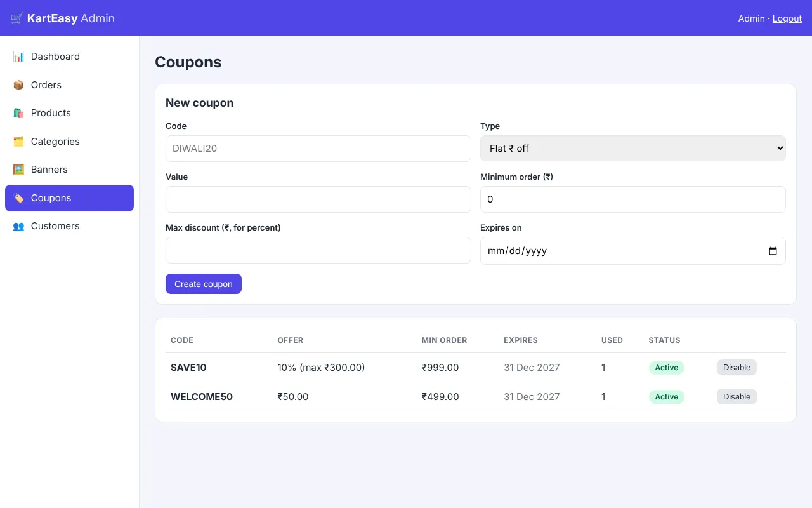Click the SAVE10 coupon code
This screenshot has height=508, width=812.
pyautogui.click(x=188, y=368)
